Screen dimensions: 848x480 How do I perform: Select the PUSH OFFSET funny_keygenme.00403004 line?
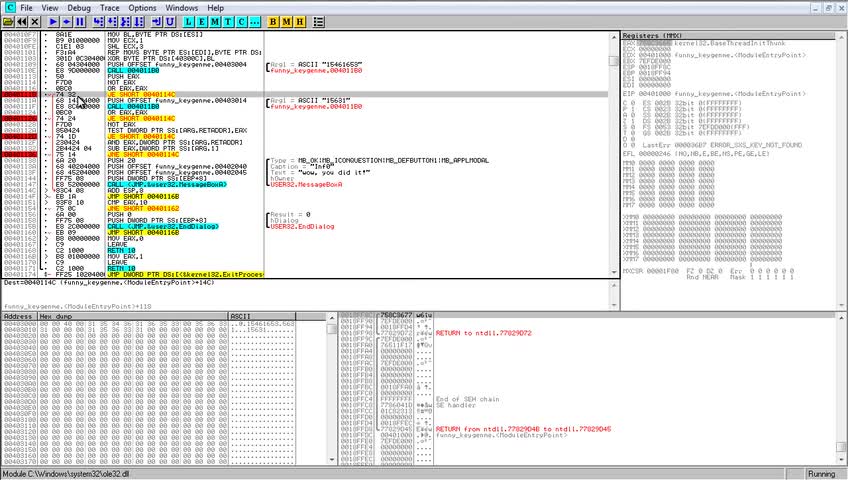177,64
